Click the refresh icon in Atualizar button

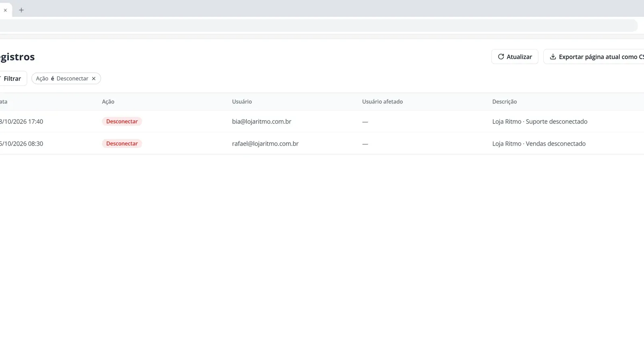(x=501, y=57)
